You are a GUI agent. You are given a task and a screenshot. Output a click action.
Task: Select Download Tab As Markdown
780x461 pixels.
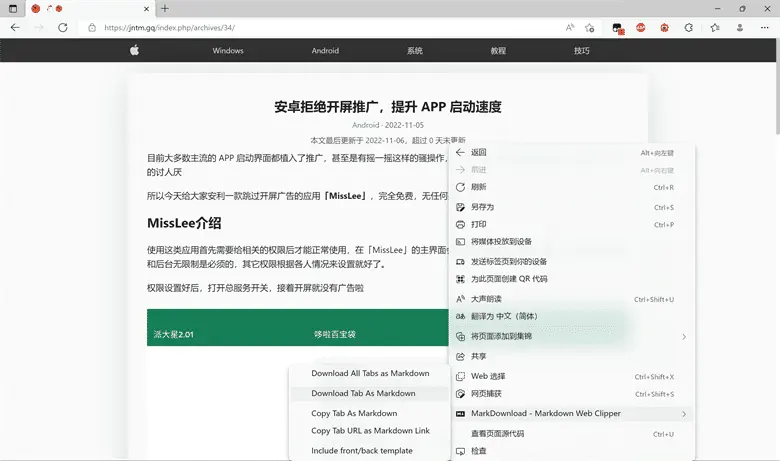pos(363,393)
